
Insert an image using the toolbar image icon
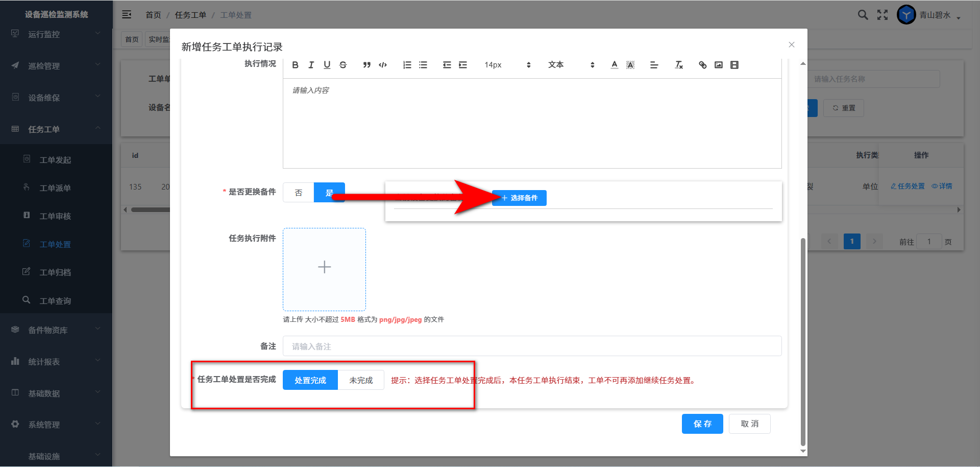718,65
